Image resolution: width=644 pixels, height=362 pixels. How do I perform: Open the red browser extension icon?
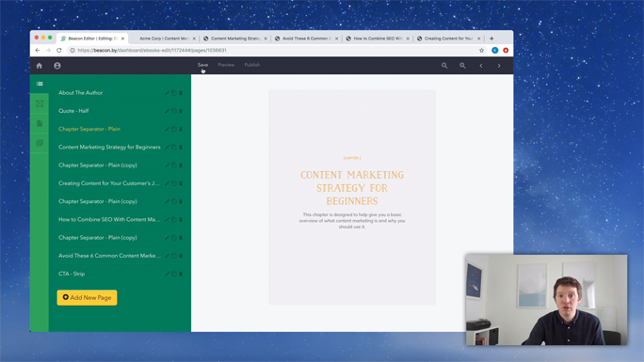pyautogui.click(x=506, y=51)
